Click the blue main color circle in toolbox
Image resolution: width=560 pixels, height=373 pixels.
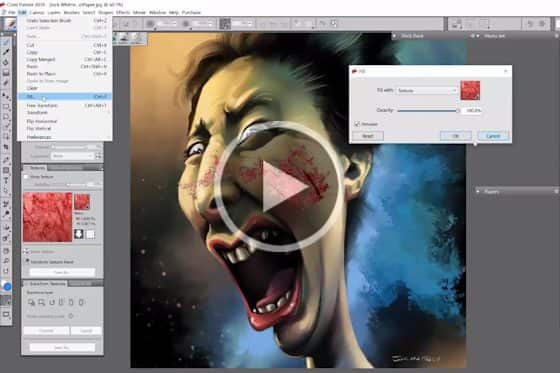[x=7, y=286]
